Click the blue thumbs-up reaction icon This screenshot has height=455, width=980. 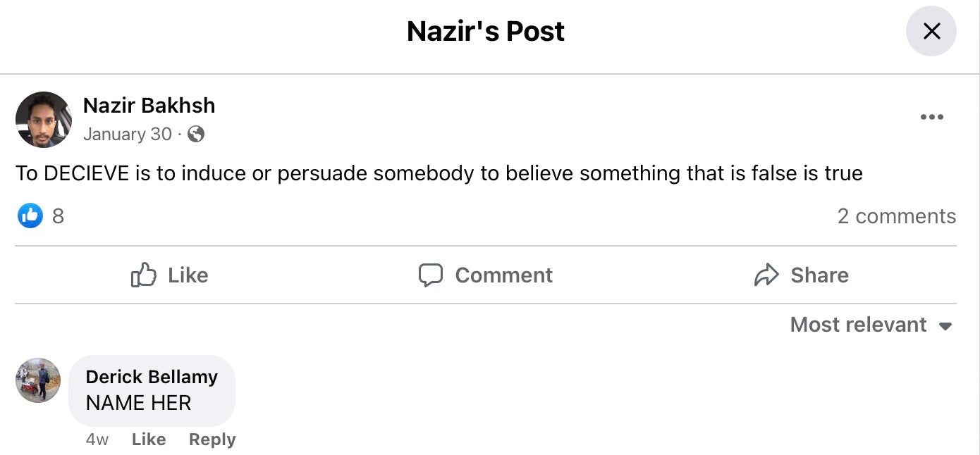point(30,216)
